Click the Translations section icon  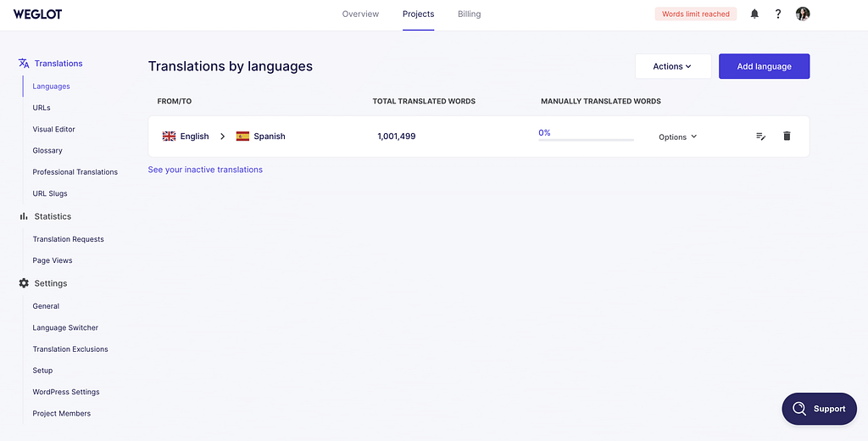point(24,64)
